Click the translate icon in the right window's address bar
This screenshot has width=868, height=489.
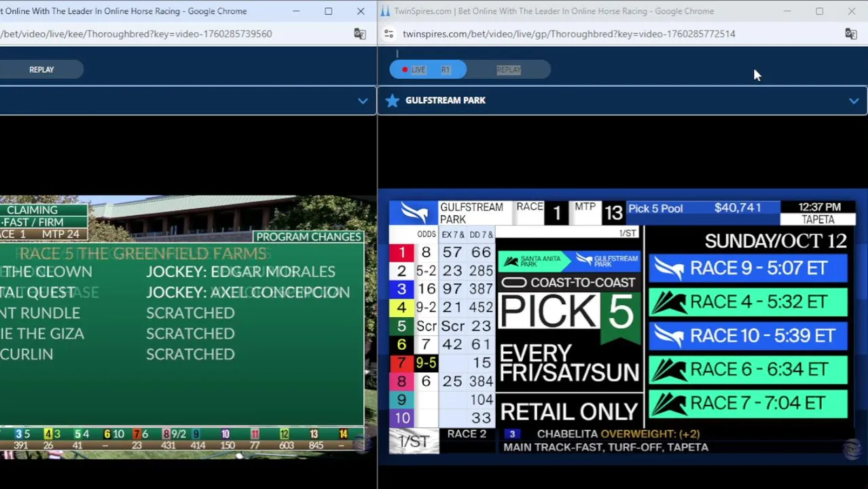850,34
